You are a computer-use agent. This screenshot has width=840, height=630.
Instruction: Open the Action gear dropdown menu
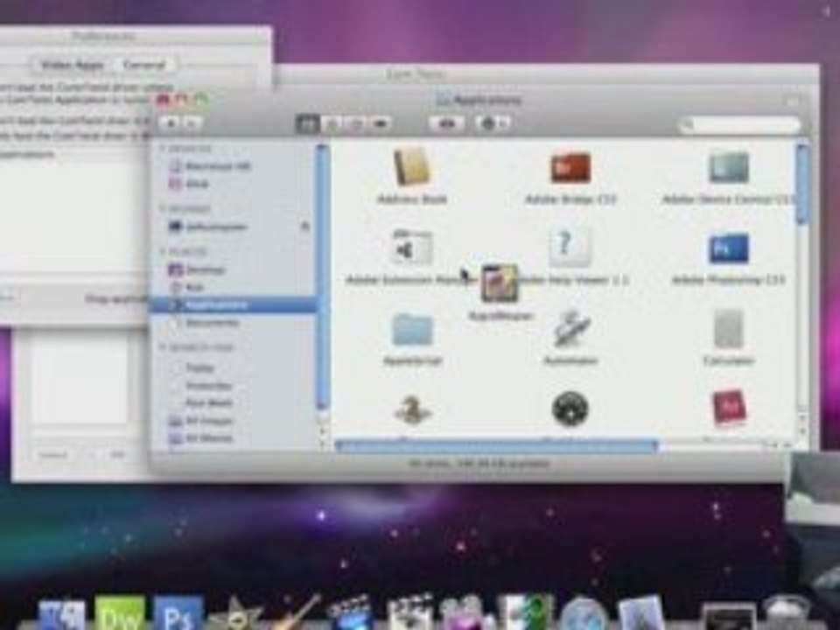tap(493, 123)
